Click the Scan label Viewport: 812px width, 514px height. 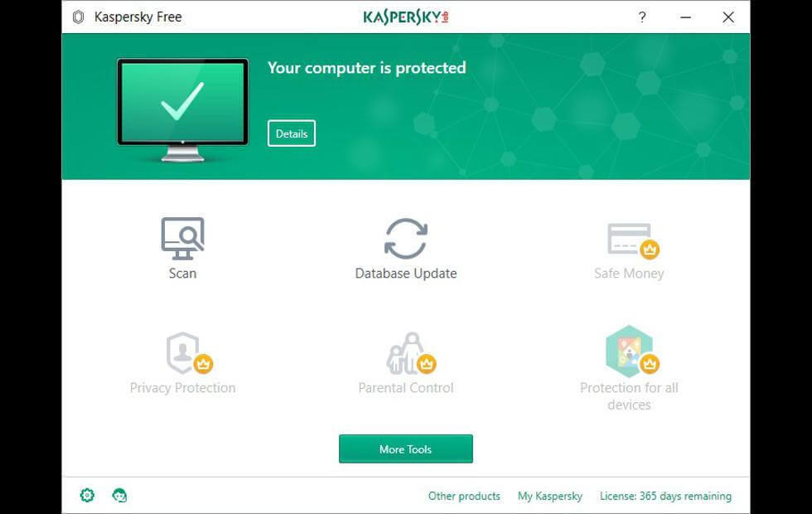[182, 273]
